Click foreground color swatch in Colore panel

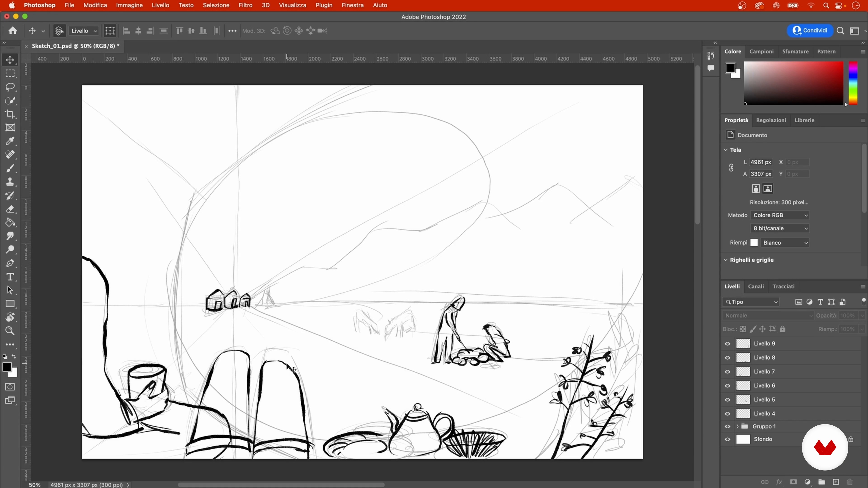tap(730, 68)
